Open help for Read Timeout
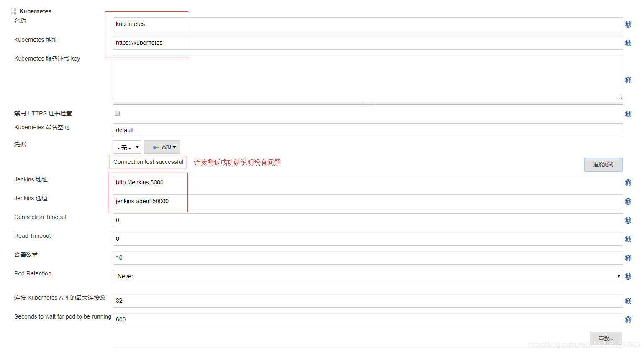Viewport: 644px width, 352px height. (x=628, y=239)
